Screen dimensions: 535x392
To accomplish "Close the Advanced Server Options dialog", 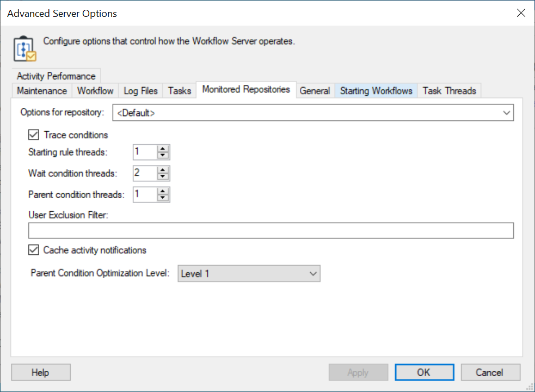I will tap(521, 14).
